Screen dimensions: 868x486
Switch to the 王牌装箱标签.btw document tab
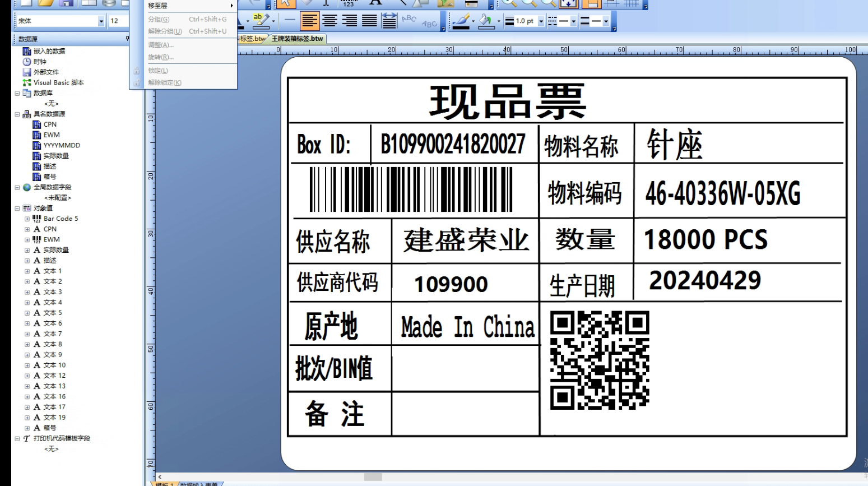click(297, 39)
